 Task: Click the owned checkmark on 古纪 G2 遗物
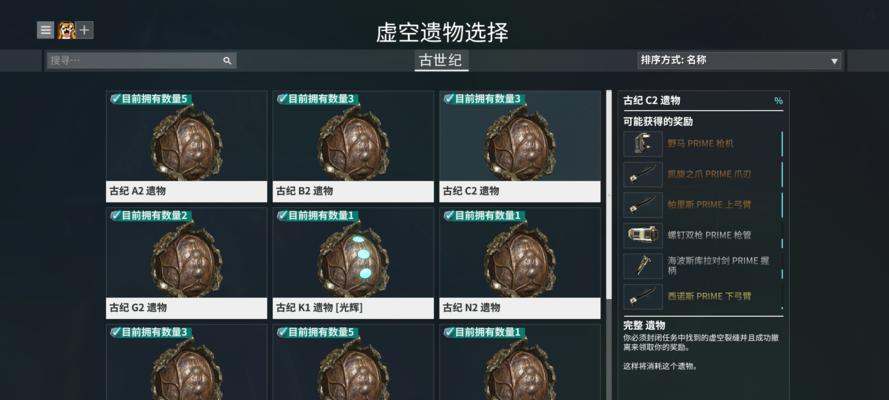point(116,215)
